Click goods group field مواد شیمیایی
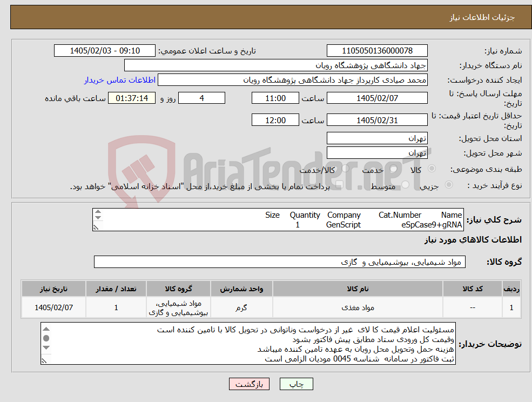This screenshot has height=402, width=532. [280, 262]
